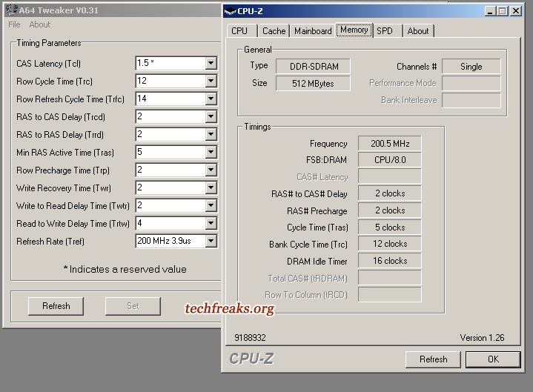Open the Mainboard tab in CPU-Z
The image size is (533, 392).
point(313,31)
